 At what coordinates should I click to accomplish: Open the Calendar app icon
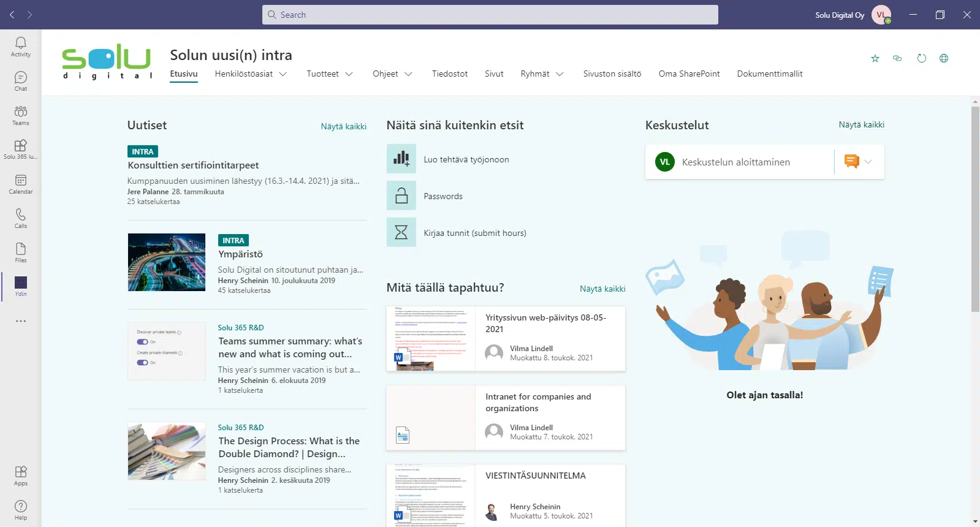tap(21, 184)
